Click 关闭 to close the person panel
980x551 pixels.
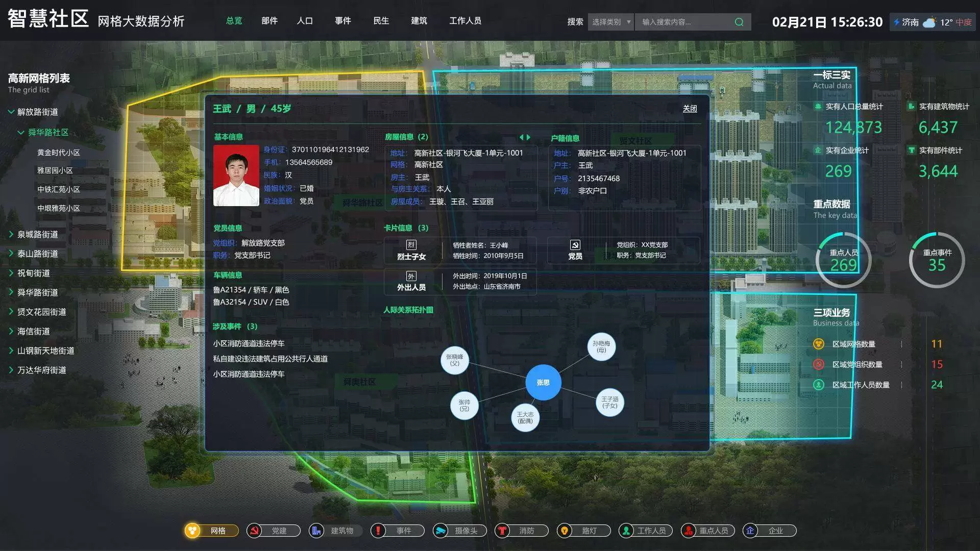pyautogui.click(x=690, y=109)
